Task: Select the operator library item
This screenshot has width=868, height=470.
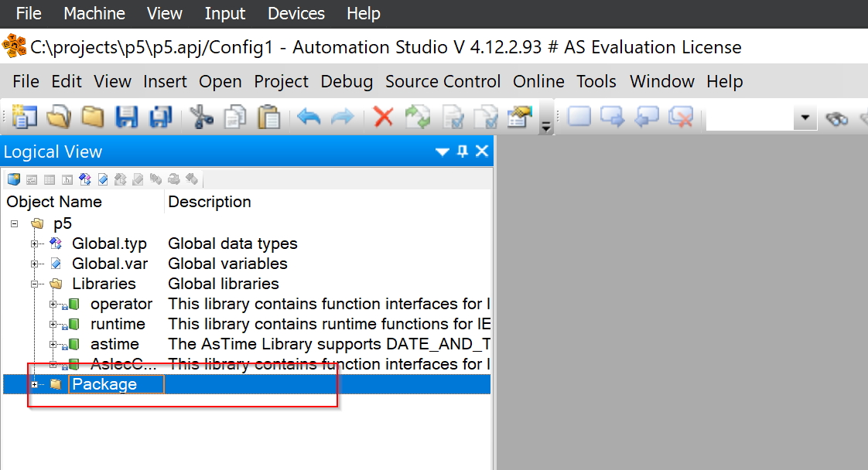Action: click(121, 304)
